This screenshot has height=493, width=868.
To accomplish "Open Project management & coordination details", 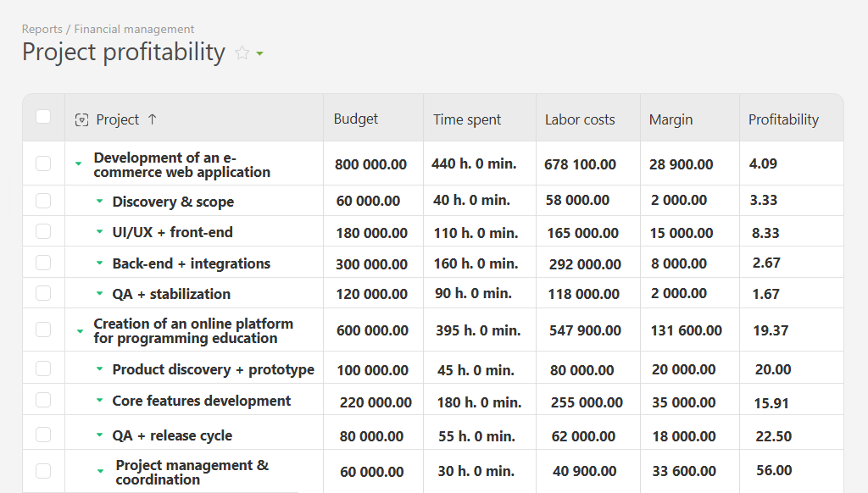I will tap(100, 471).
